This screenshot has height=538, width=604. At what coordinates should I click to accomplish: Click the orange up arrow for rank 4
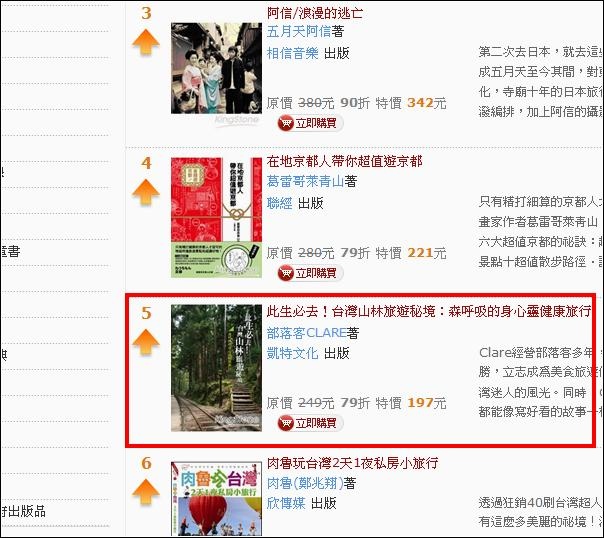(x=146, y=192)
